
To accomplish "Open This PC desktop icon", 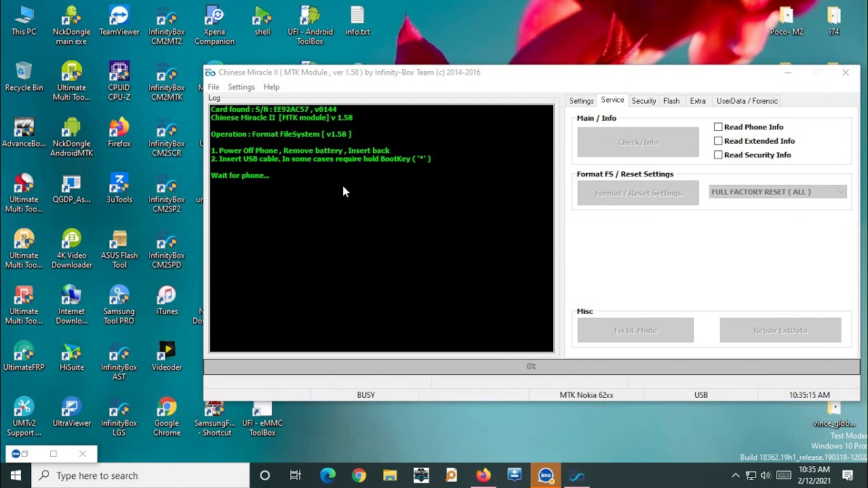I will tap(24, 21).
